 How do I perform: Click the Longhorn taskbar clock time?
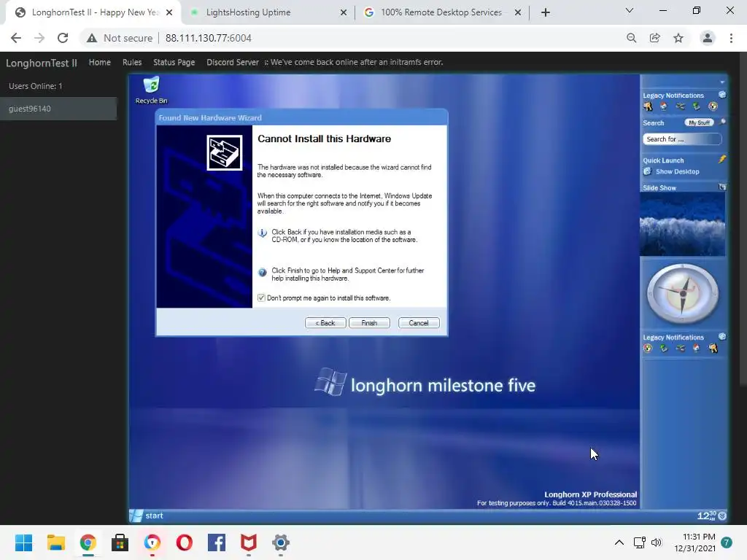point(706,516)
